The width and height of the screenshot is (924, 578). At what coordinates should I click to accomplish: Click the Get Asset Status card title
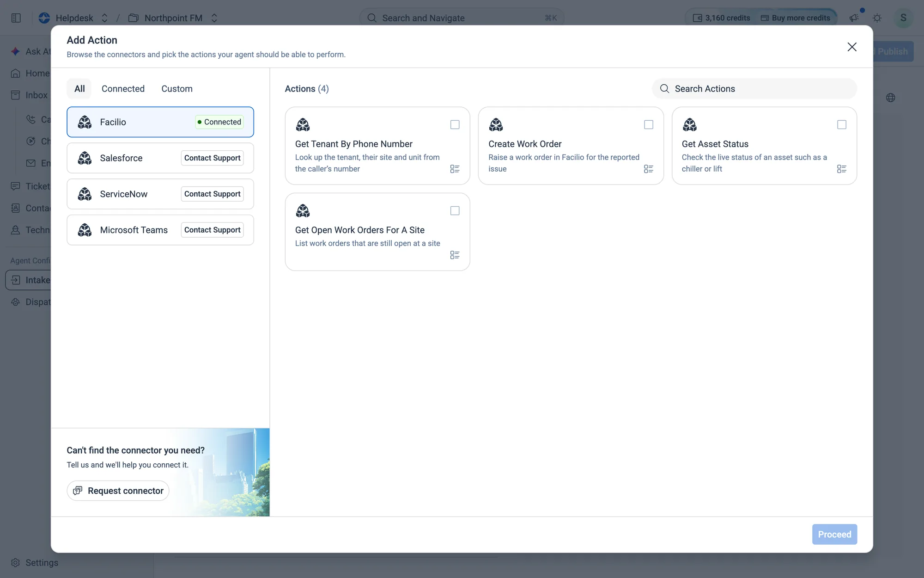pyautogui.click(x=715, y=144)
